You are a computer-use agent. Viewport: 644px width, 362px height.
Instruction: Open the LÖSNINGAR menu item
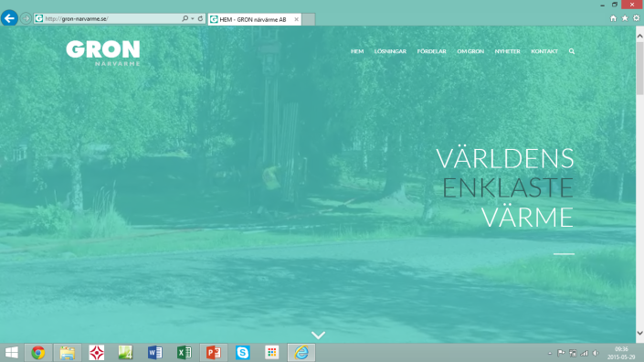pyautogui.click(x=390, y=51)
